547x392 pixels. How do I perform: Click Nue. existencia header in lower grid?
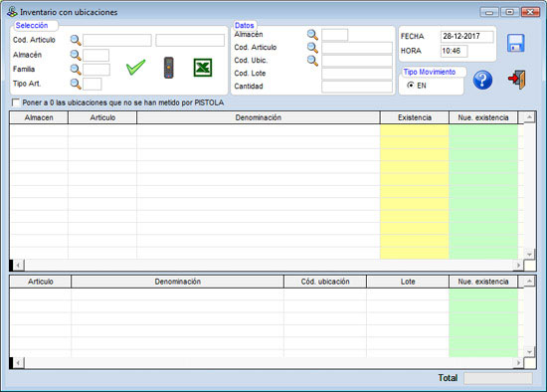[483, 282]
